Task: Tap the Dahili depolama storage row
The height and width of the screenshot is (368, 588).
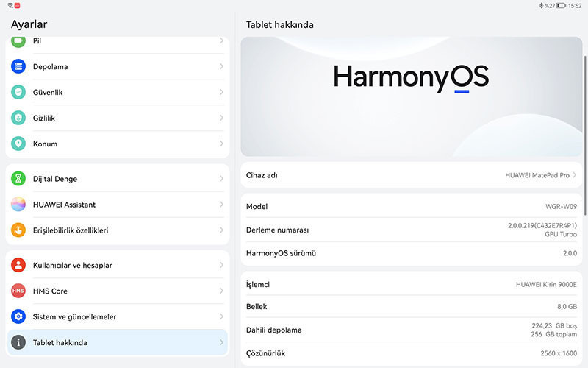Action: (x=412, y=330)
